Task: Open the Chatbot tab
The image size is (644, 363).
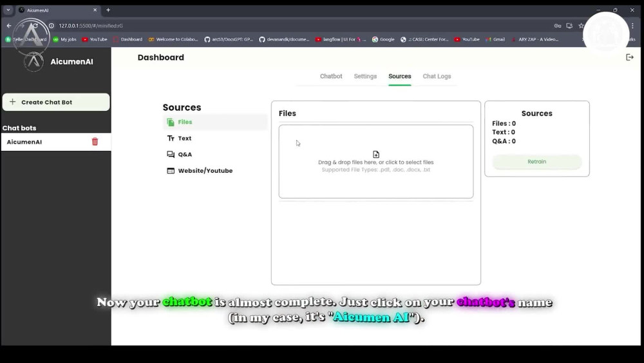Action: 331,76
